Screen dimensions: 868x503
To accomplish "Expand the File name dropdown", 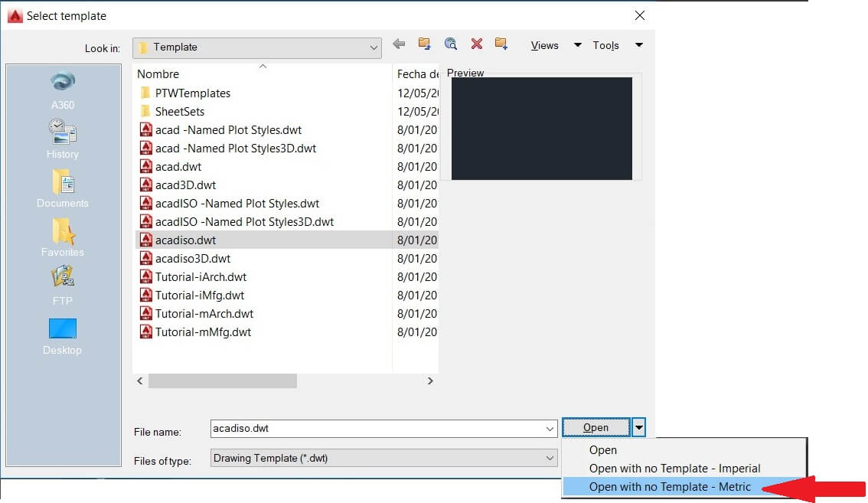I will (550, 429).
